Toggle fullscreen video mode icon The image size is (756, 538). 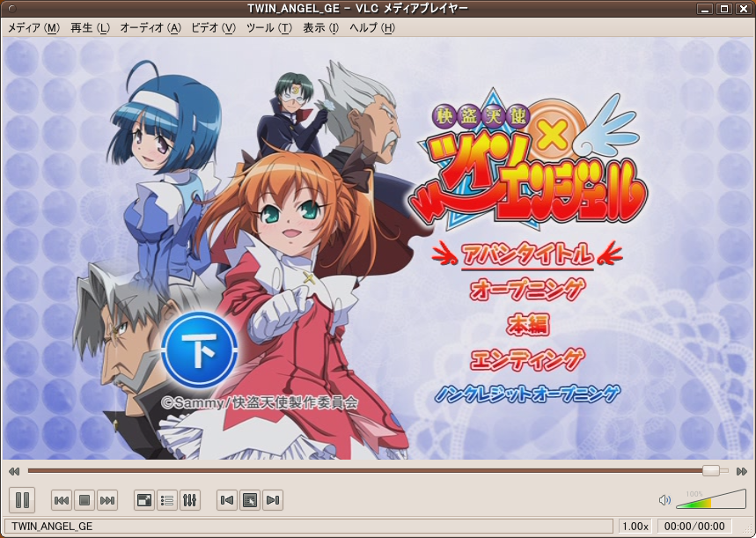(x=144, y=500)
